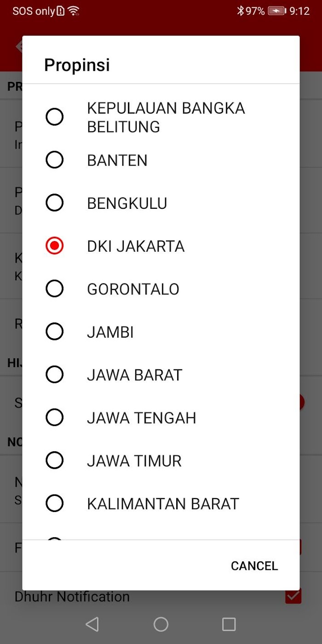Tap the Android back navigation triangle
This screenshot has width=322, height=644.
click(92, 624)
